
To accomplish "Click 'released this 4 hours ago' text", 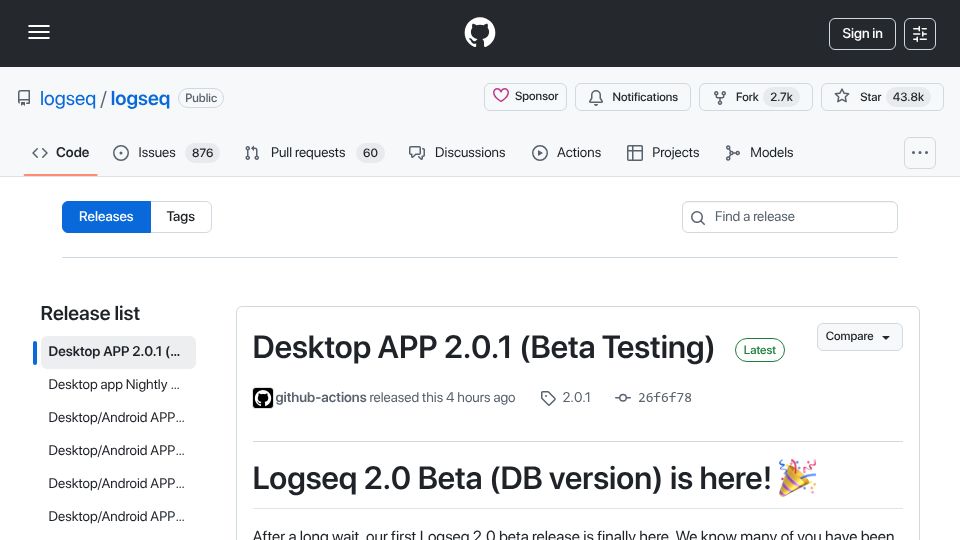I will click(x=442, y=397).
